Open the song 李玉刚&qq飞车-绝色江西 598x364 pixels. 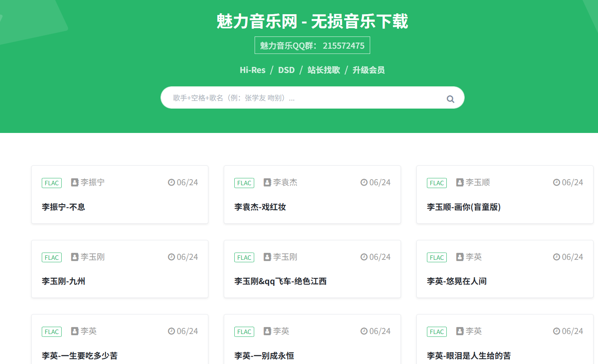[280, 281]
